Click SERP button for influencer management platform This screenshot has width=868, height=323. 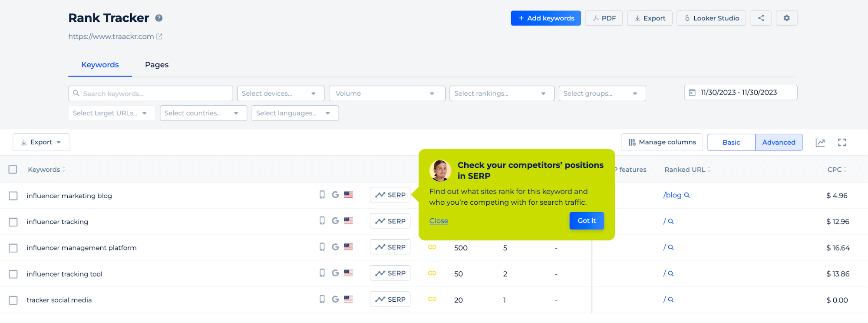click(x=390, y=247)
